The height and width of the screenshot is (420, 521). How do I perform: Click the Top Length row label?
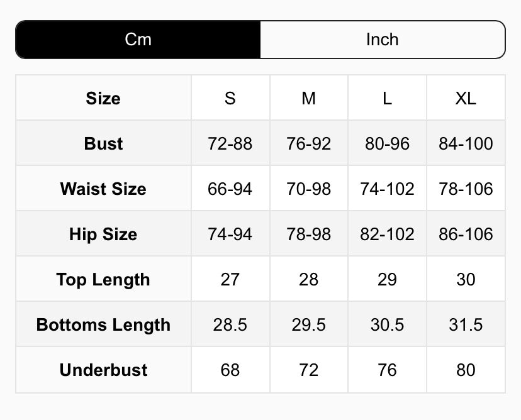103,279
